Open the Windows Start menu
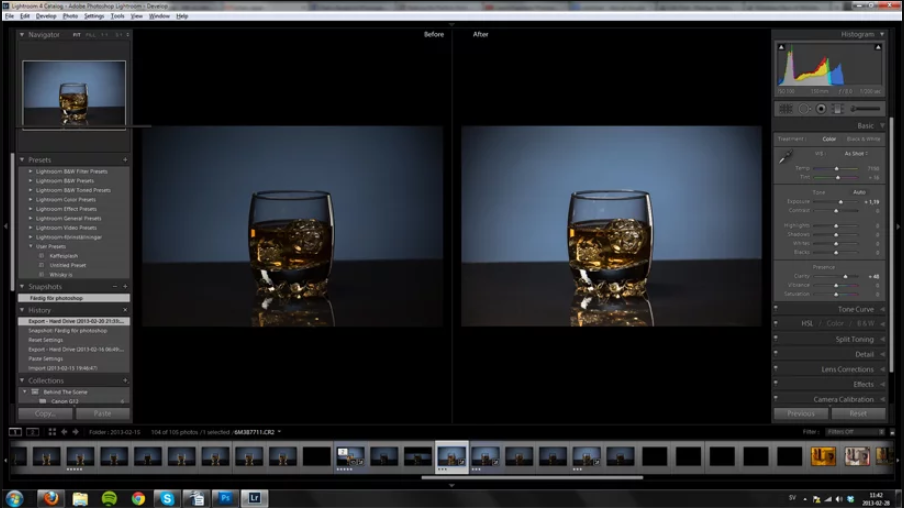Image resolution: width=904 pixels, height=508 pixels. (14, 498)
